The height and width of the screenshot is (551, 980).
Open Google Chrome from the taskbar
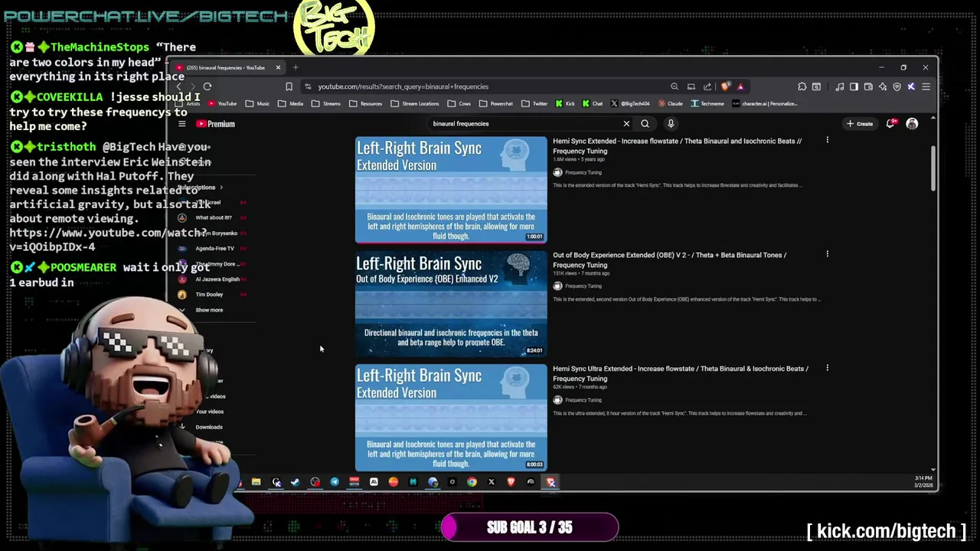(x=472, y=482)
